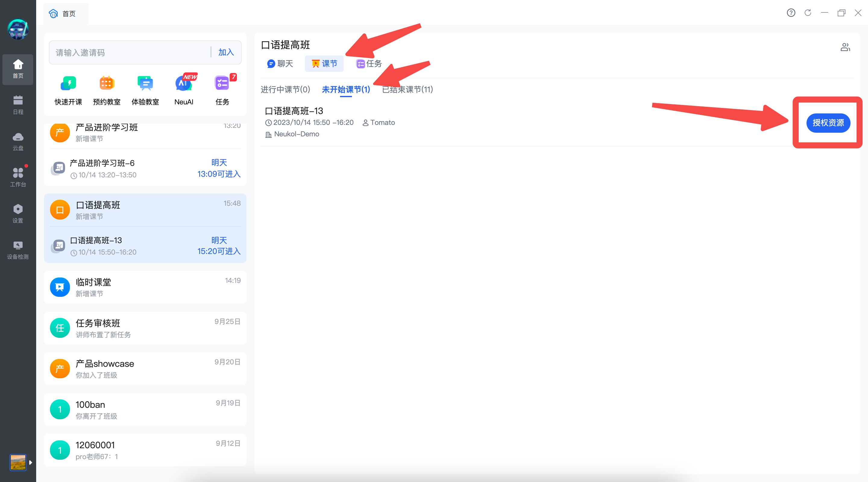Open lesson 口语提高班–13 in right panel
The width and height of the screenshot is (868, 482).
pyautogui.click(x=294, y=111)
